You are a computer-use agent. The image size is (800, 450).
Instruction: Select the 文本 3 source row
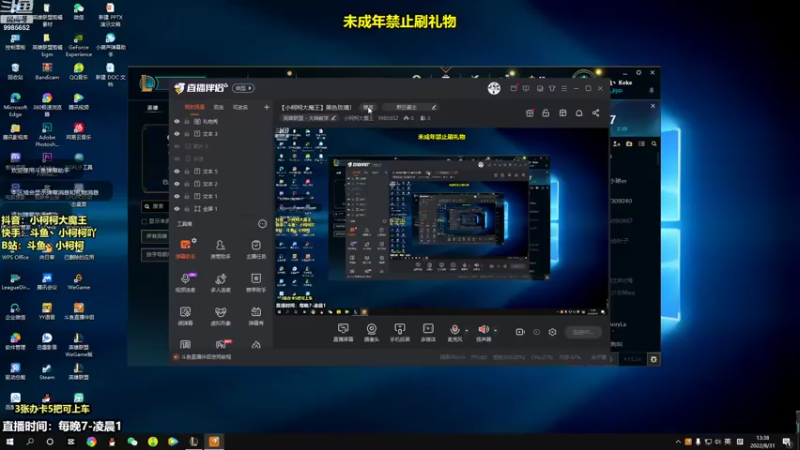220,134
